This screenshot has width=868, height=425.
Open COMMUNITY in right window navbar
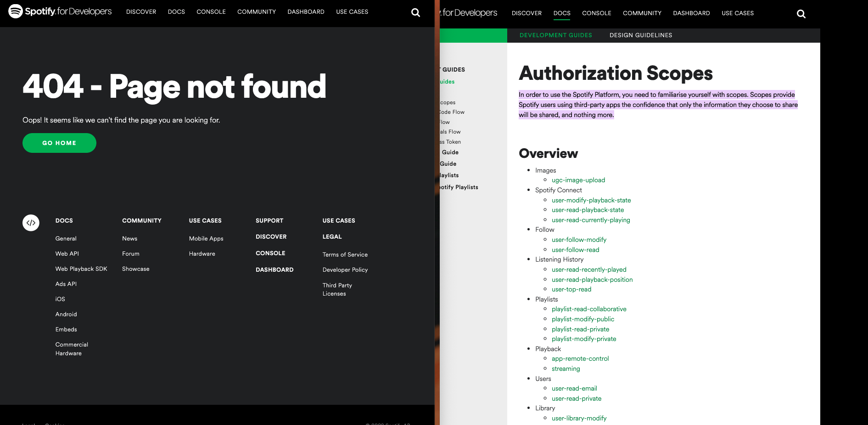(x=642, y=13)
